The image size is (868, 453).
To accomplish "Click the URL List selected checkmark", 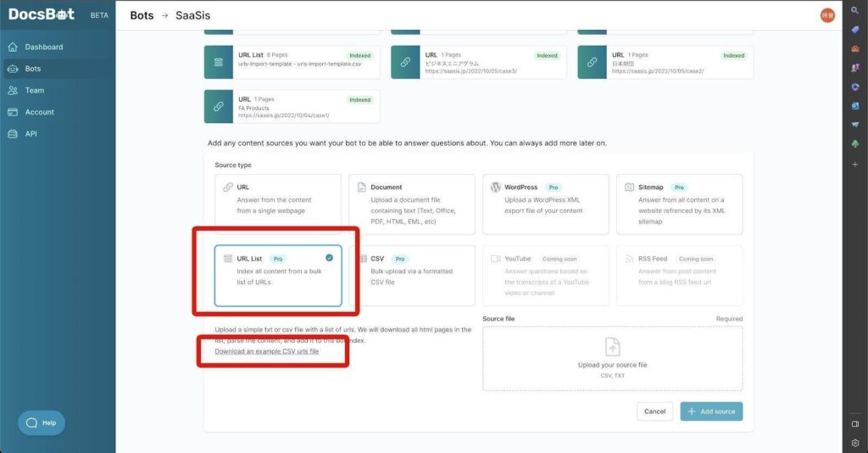I will pos(329,258).
